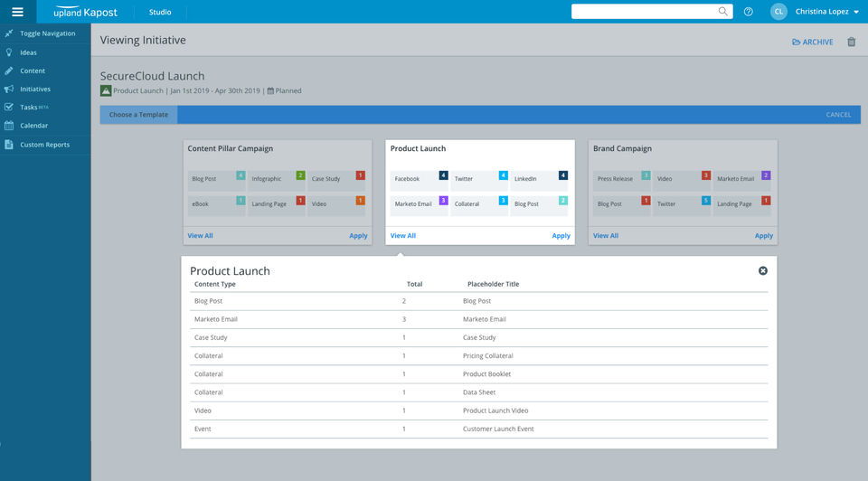View all items of Brand Campaign
Image resolution: width=868 pixels, height=481 pixels.
(606, 236)
